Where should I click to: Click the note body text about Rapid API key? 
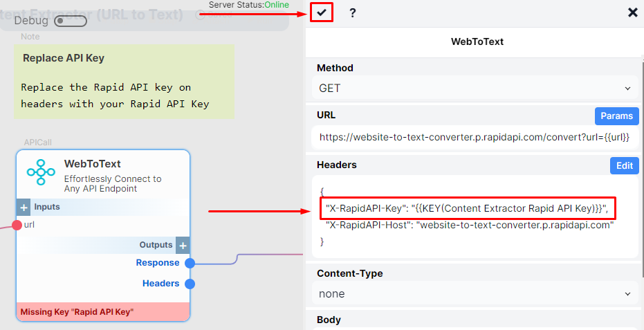click(x=115, y=95)
